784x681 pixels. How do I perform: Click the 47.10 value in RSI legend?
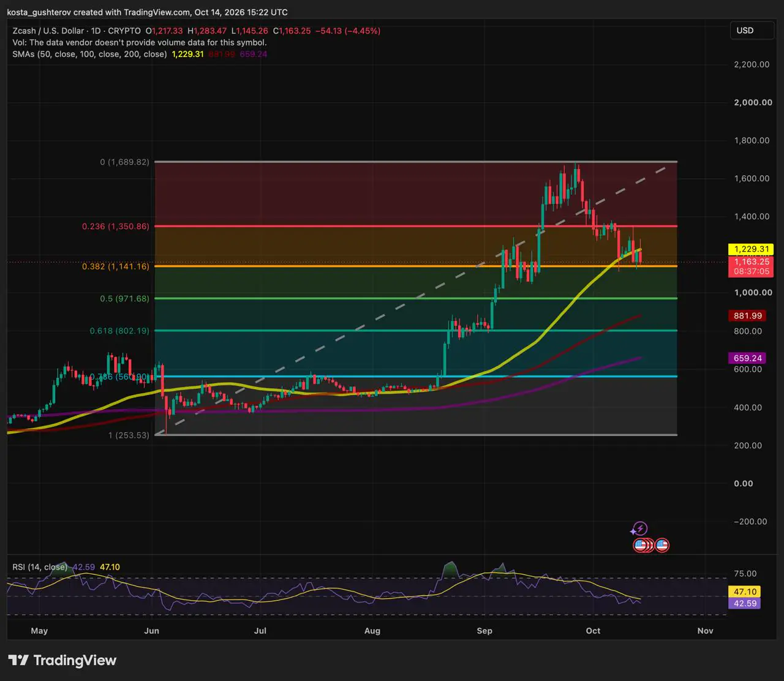[x=110, y=567]
